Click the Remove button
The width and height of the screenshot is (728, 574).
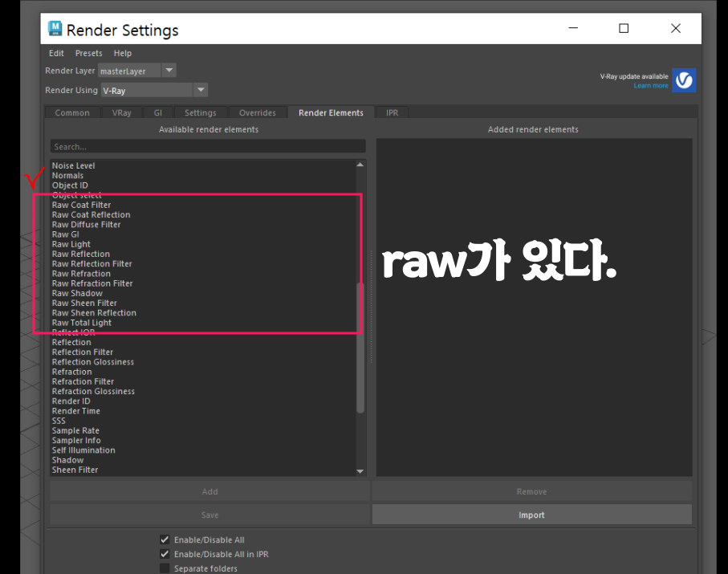coord(531,491)
